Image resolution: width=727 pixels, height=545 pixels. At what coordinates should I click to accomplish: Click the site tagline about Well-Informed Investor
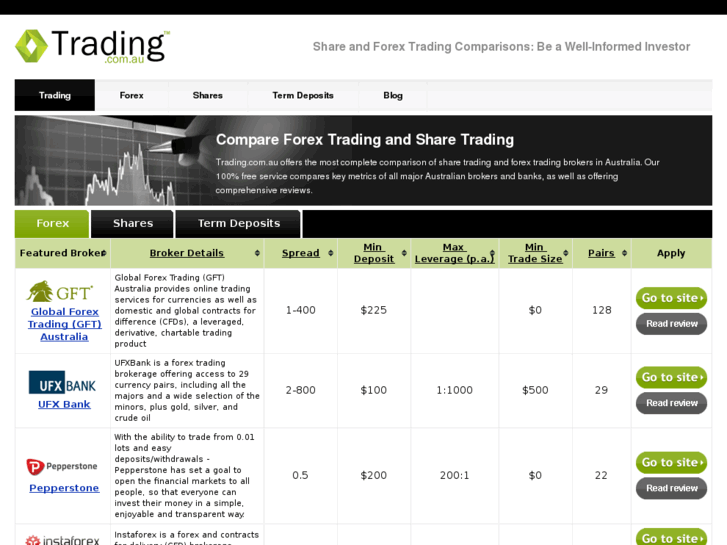(501, 46)
